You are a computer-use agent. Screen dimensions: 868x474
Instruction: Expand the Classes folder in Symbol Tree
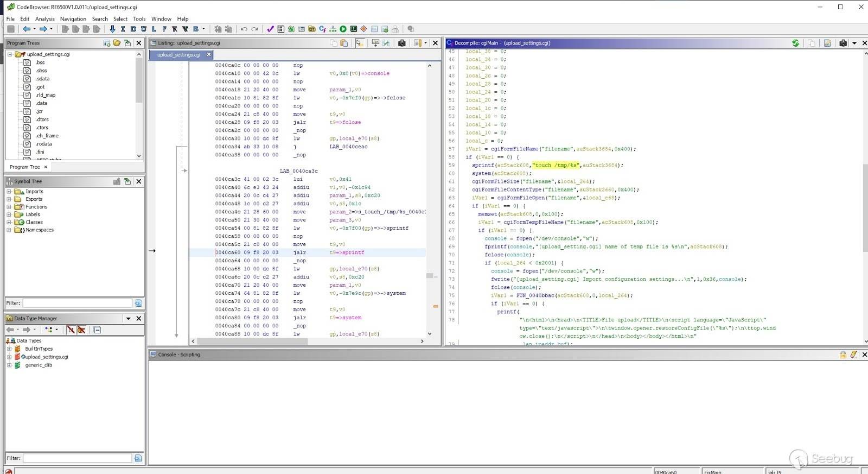coord(9,222)
